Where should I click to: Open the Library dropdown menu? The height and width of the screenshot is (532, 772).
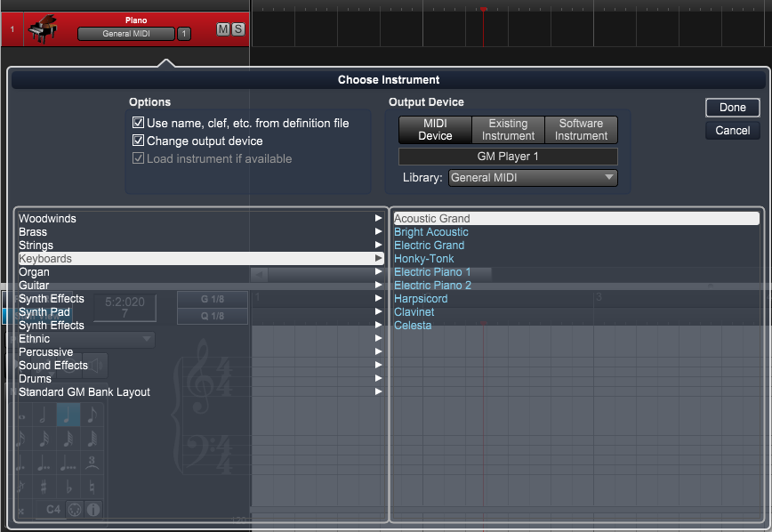(x=532, y=178)
